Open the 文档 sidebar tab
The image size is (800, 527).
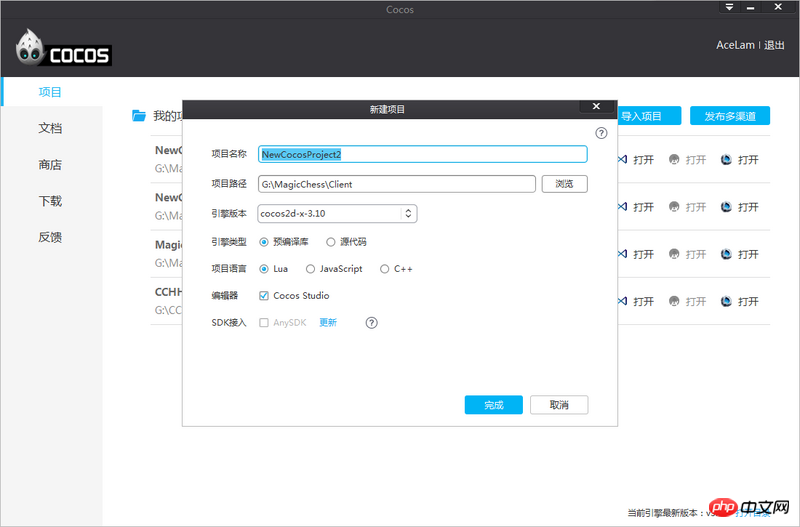50,128
